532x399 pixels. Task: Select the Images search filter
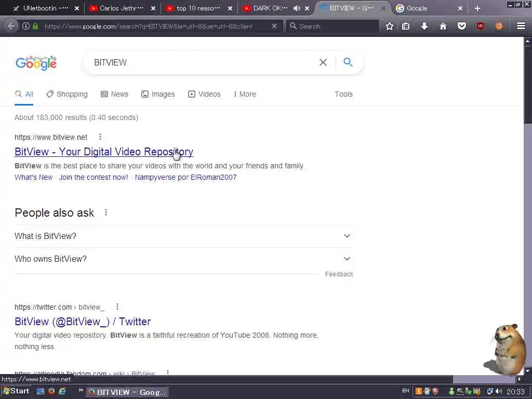click(x=158, y=95)
